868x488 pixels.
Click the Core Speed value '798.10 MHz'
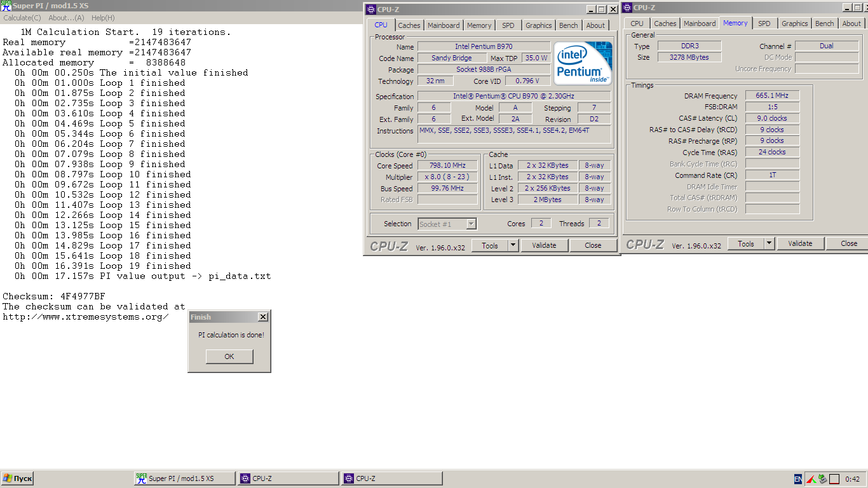447,166
